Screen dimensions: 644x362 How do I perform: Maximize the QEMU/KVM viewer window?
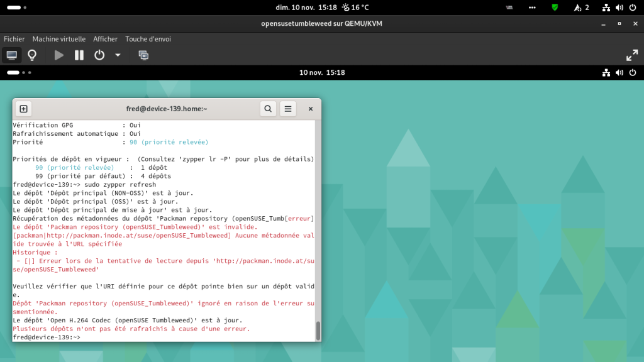coord(619,24)
